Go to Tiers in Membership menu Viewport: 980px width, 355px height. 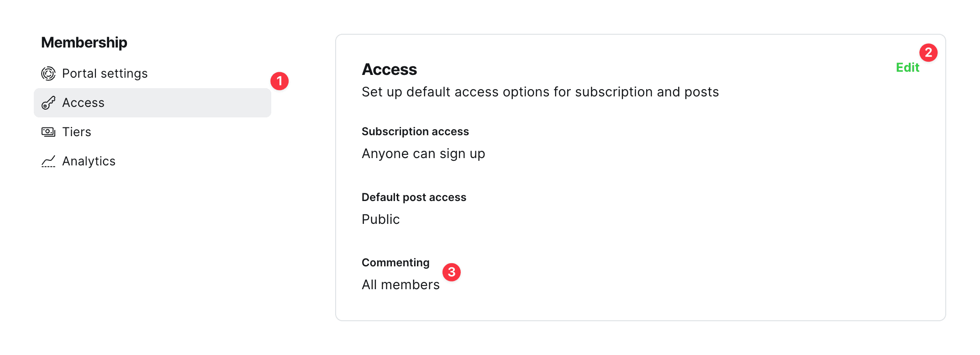coord(77,132)
